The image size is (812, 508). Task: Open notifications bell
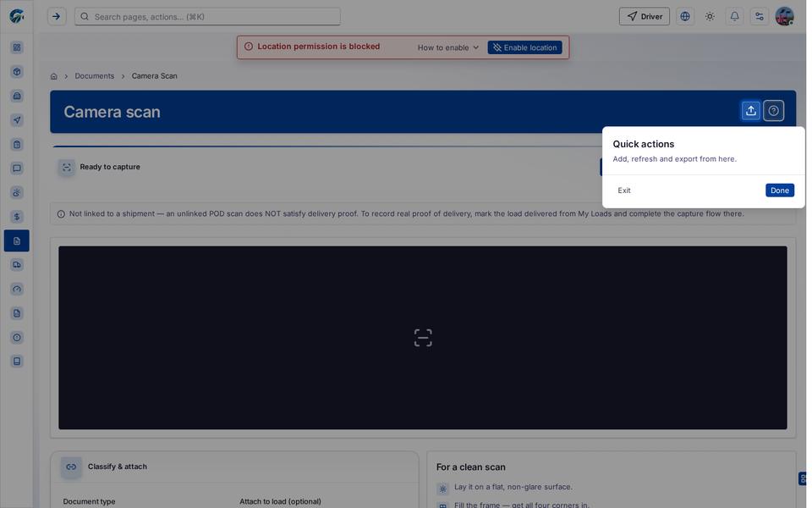734,17
